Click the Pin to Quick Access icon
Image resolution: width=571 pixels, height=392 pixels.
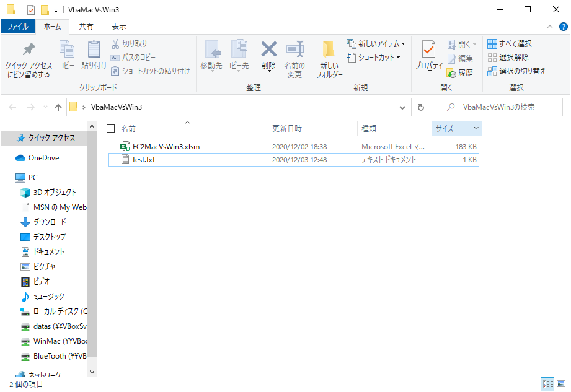click(x=29, y=50)
